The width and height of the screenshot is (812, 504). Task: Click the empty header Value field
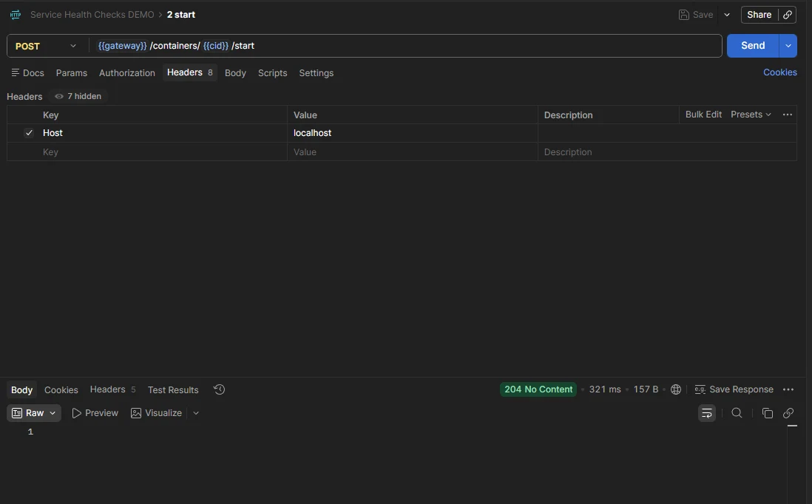[412, 152]
